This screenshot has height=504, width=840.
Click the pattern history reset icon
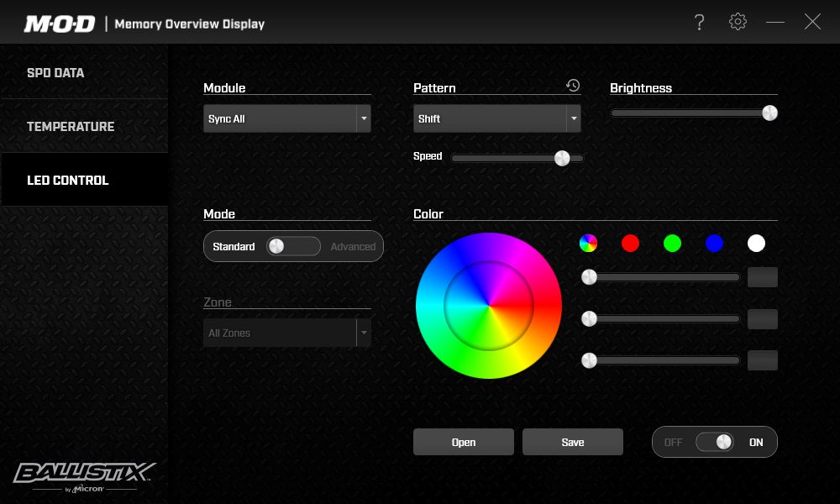coord(573,86)
